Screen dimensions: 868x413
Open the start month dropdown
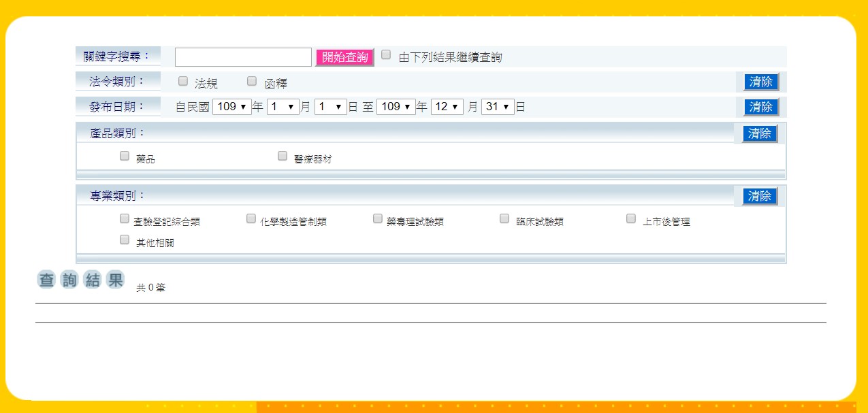(283, 107)
